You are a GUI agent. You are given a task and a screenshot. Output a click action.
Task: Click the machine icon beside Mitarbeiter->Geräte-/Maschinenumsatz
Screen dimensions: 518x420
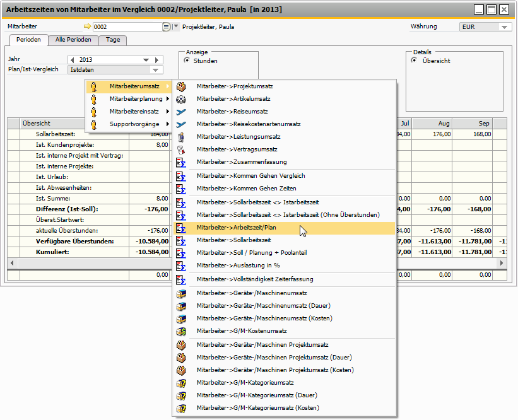181,293
